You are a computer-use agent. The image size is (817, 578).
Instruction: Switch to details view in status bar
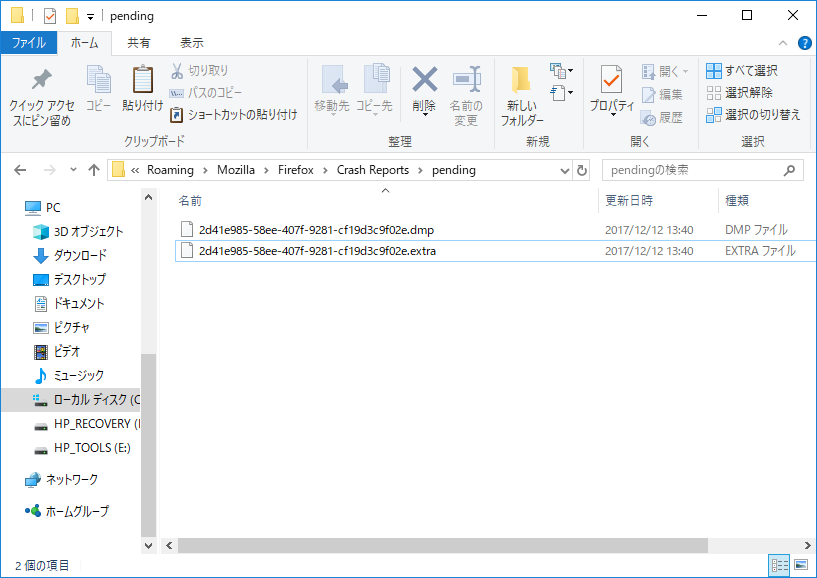[x=779, y=566]
